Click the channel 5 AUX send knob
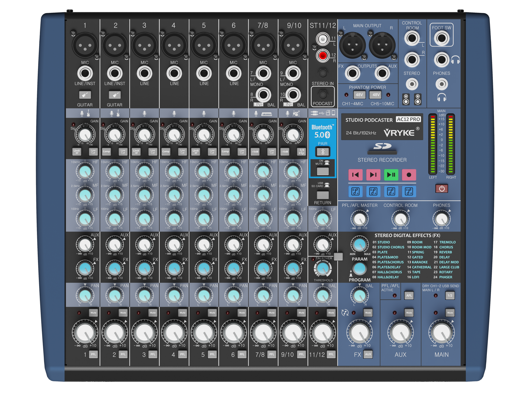Image resolution: width=532 pixels, height=397 pixels. click(204, 245)
